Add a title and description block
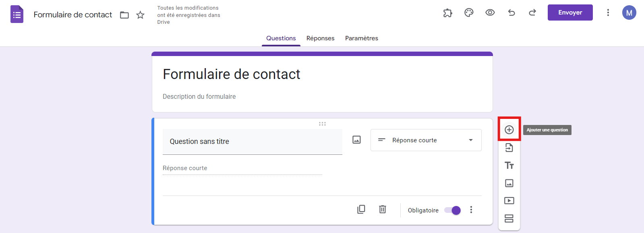Image resolution: width=644 pixels, height=233 pixels. pyautogui.click(x=509, y=165)
